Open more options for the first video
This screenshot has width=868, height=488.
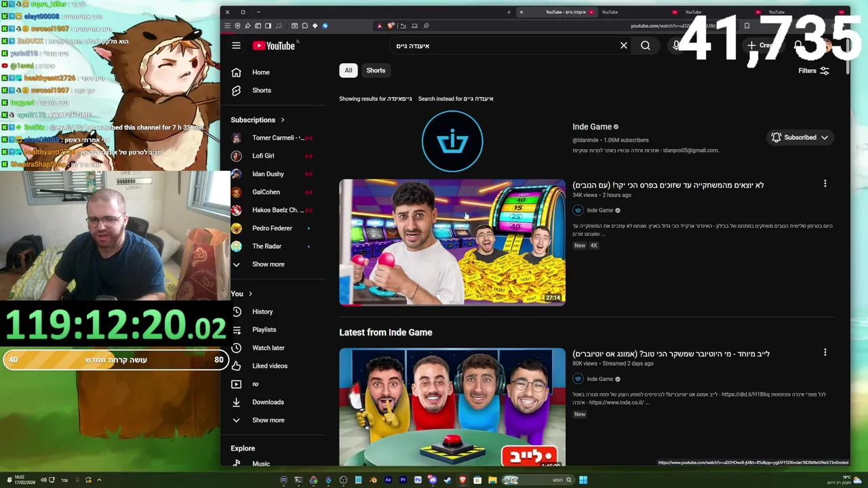click(825, 184)
